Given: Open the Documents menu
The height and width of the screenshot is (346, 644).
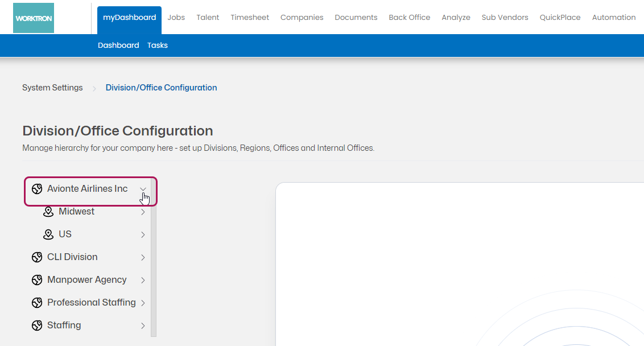Looking at the screenshot, I should [x=356, y=18].
